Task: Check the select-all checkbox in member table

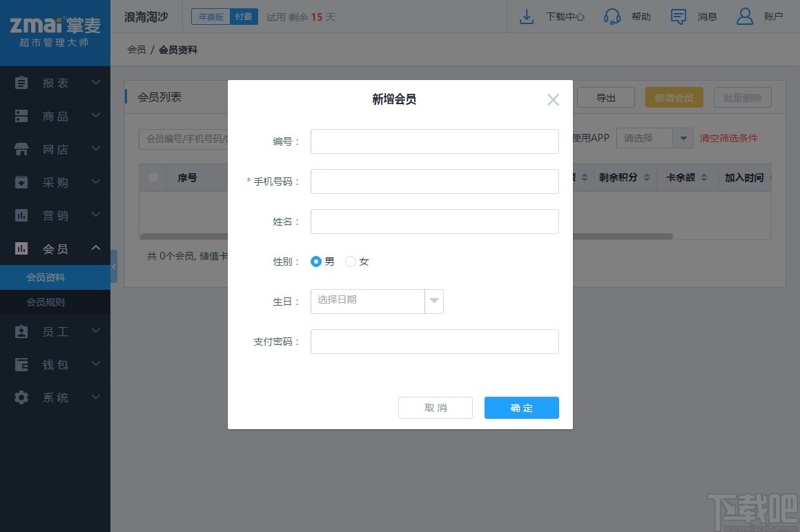Action: pyautogui.click(x=153, y=177)
